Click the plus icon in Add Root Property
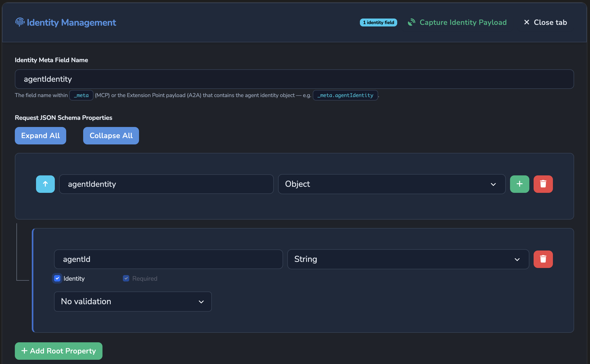Viewport: 590px width, 364px height. point(24,351)
